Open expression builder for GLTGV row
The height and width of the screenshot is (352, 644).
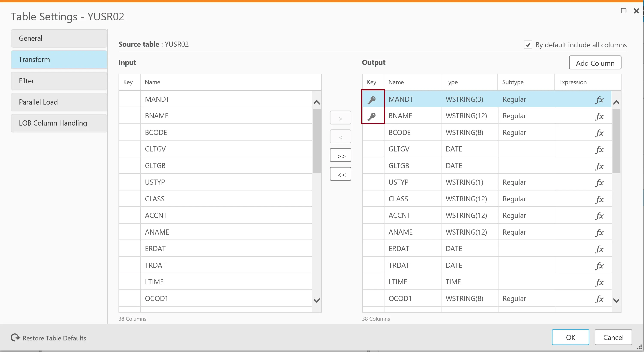599,150
